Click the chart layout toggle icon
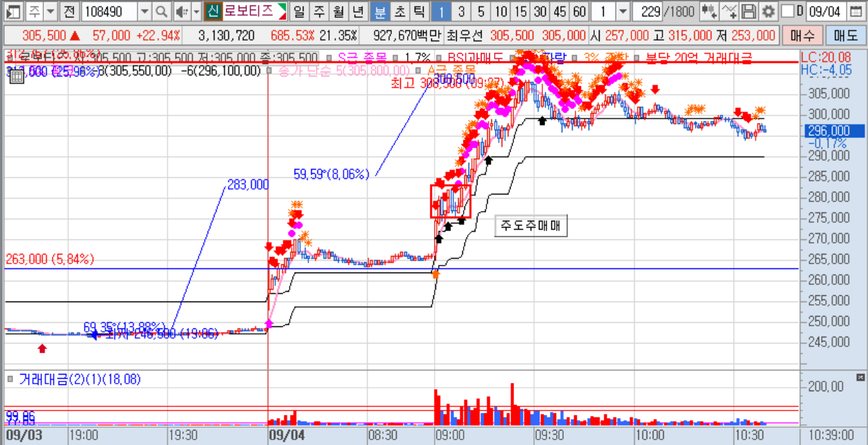This screenshot has height=445, width=868. click(x=13, y=11)
